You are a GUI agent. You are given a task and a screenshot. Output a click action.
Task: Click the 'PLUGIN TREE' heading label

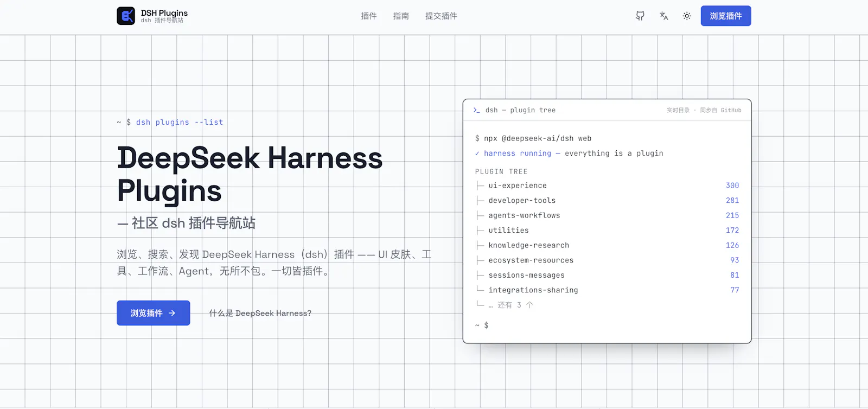501,171
